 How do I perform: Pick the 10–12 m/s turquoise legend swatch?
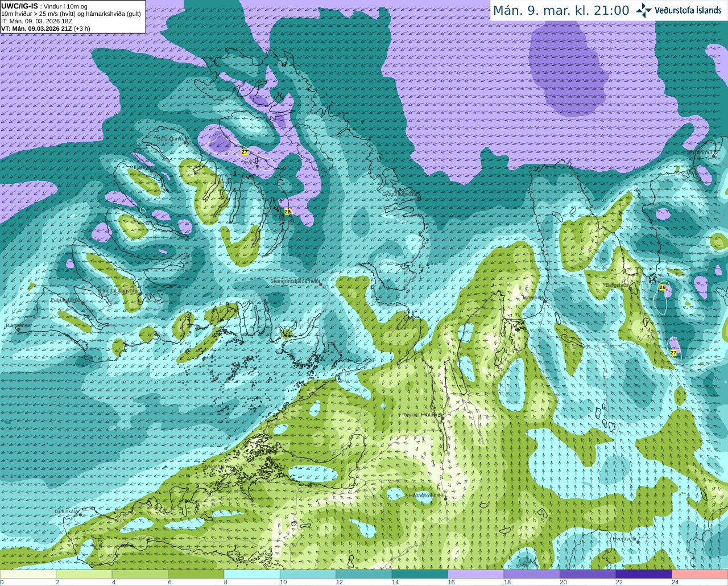(x=308, y=574)
